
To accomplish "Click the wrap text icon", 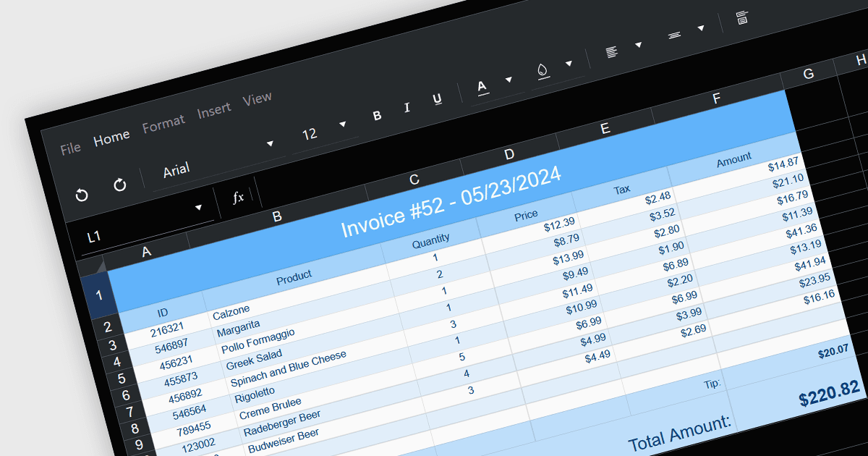I will 741,17.
